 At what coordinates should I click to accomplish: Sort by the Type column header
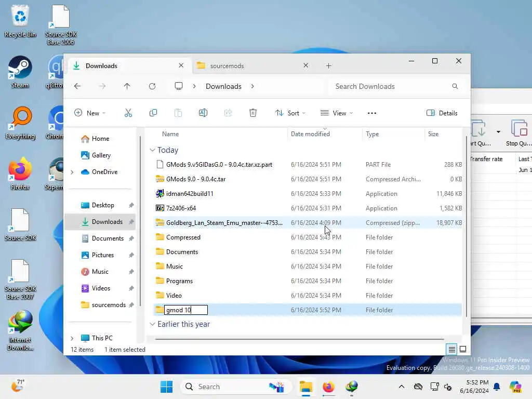372,134
